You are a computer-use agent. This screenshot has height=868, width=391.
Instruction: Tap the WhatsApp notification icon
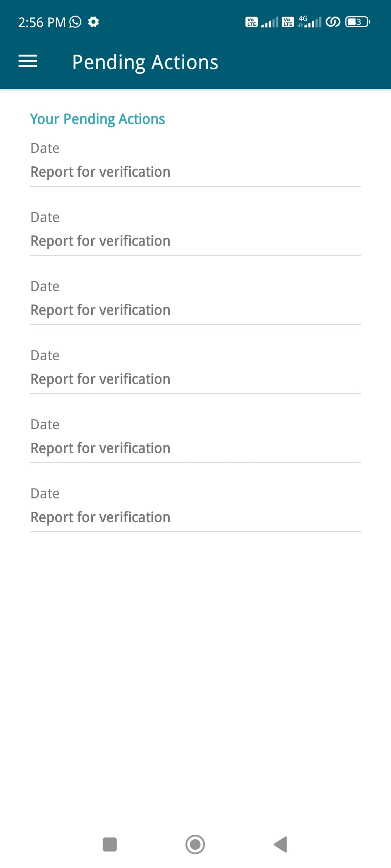click(75, 22)
